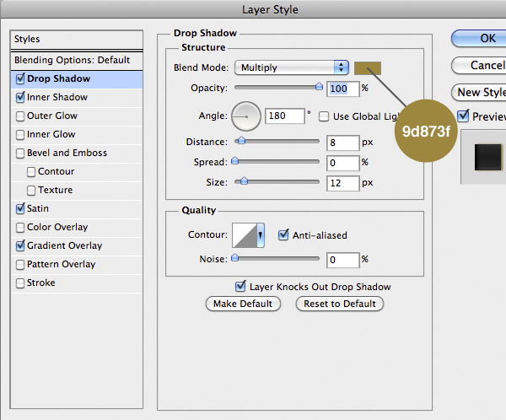Click the Noise percentage field
Screen dimensions: 506x420
343,260
